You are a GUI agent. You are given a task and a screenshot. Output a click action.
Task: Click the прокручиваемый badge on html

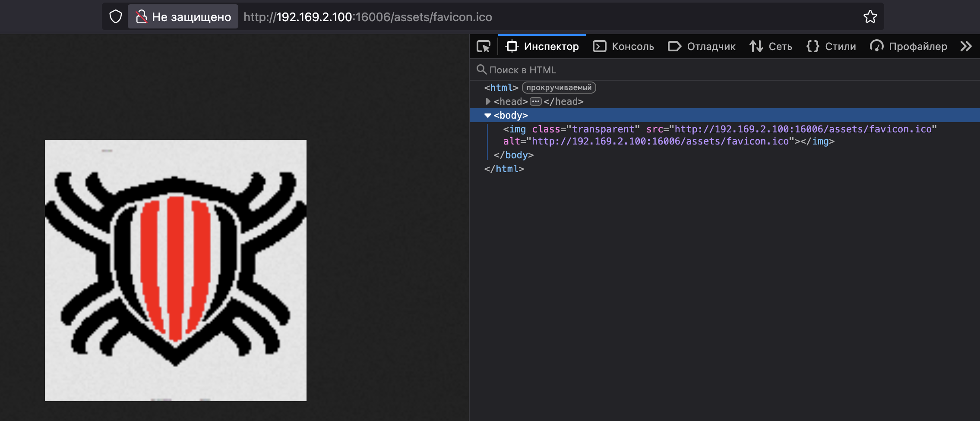click(559, 88)
